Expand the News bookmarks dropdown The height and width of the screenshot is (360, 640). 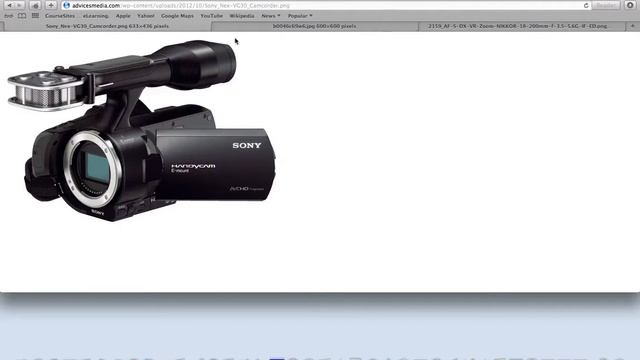tap(271, 16)
